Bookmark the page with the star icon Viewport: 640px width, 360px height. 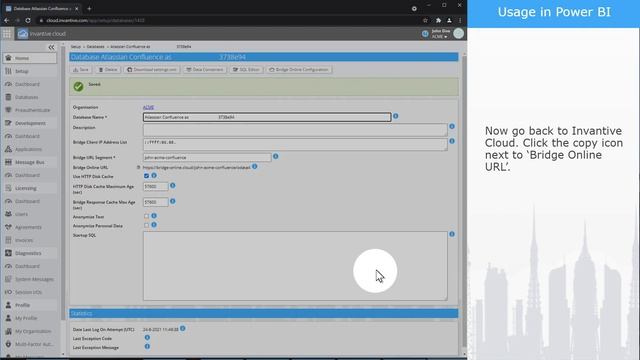[x=425, y=20]
